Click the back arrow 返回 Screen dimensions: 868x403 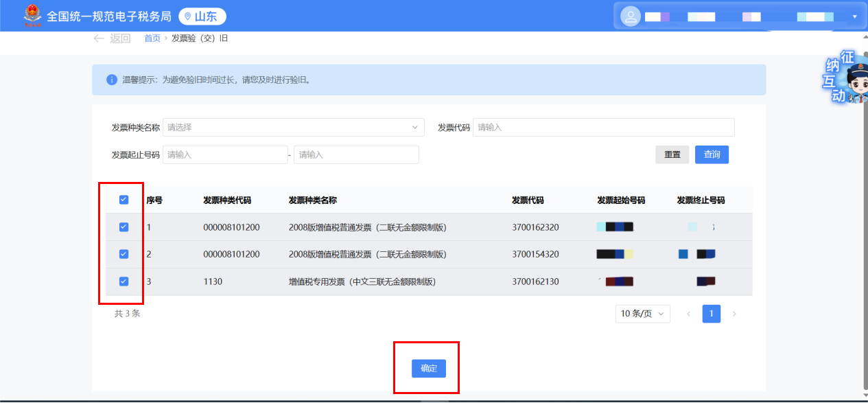111,38
